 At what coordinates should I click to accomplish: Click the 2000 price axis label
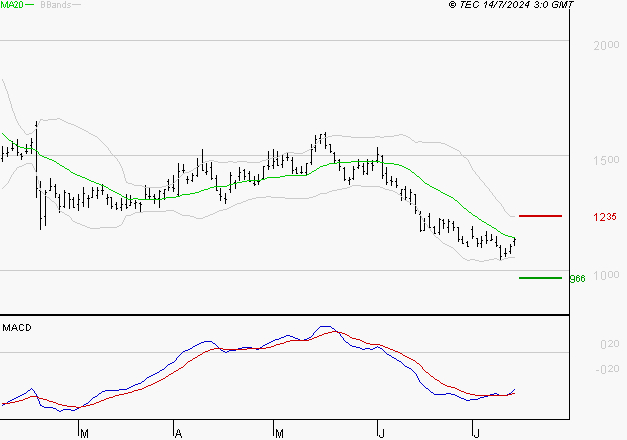tap(606, 45)
